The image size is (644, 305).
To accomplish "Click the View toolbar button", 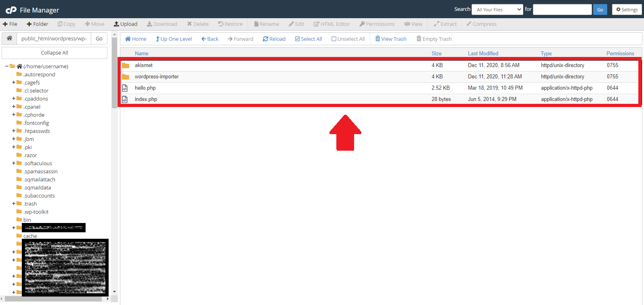I will tap(413, 24).
